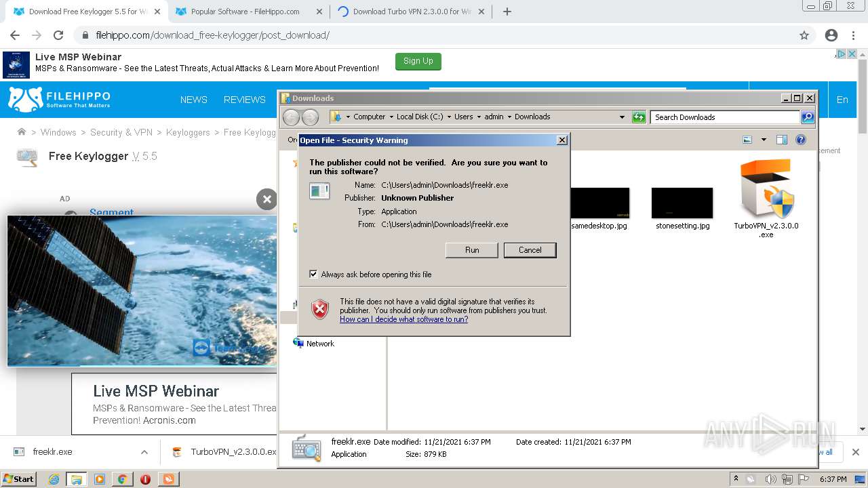Expand the arrow after Local Disk (C:) in the path

[x=449, y=117]
